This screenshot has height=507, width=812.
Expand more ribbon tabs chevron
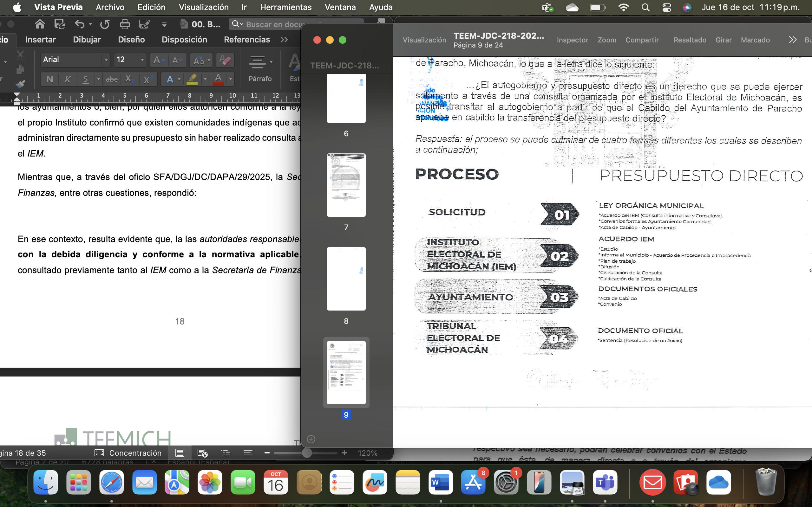[284, 40]
